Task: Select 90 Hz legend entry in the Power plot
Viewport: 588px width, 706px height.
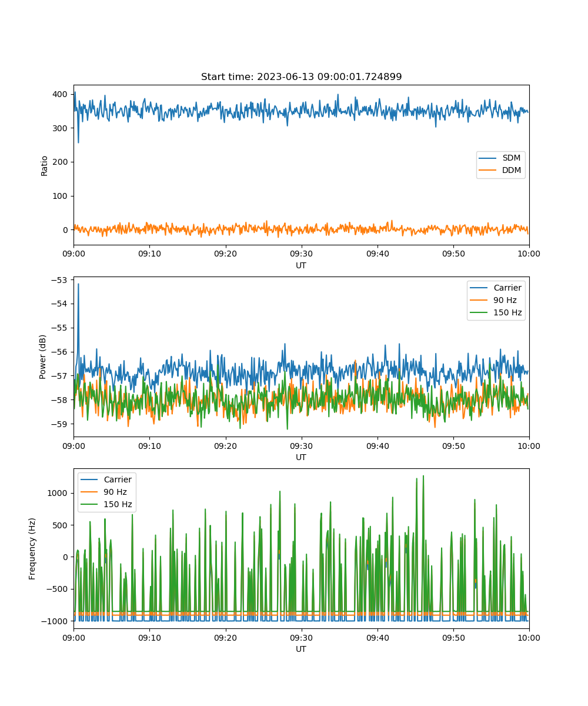Action: [x=494, y=300]
